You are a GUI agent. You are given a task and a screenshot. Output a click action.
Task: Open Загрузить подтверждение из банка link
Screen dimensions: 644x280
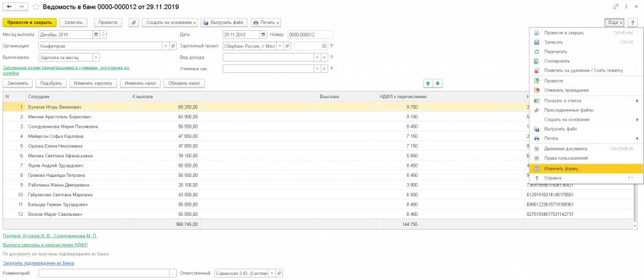[38, 263]
